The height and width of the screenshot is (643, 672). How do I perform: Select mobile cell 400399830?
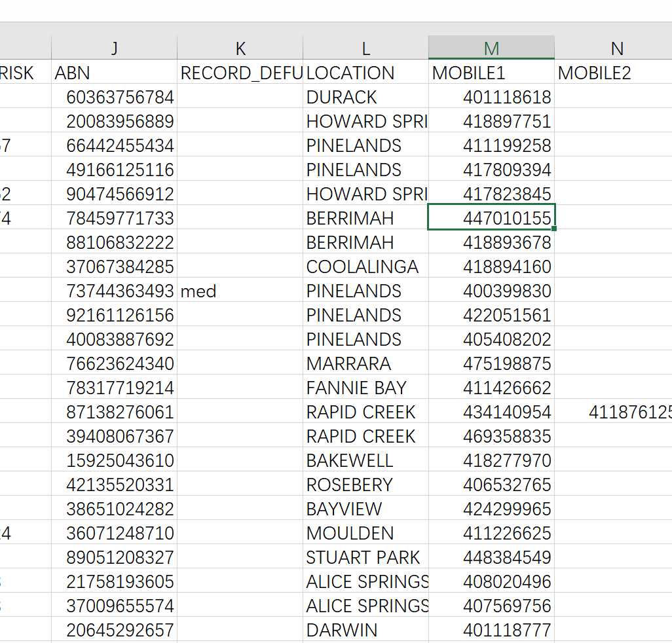(491, 290)
